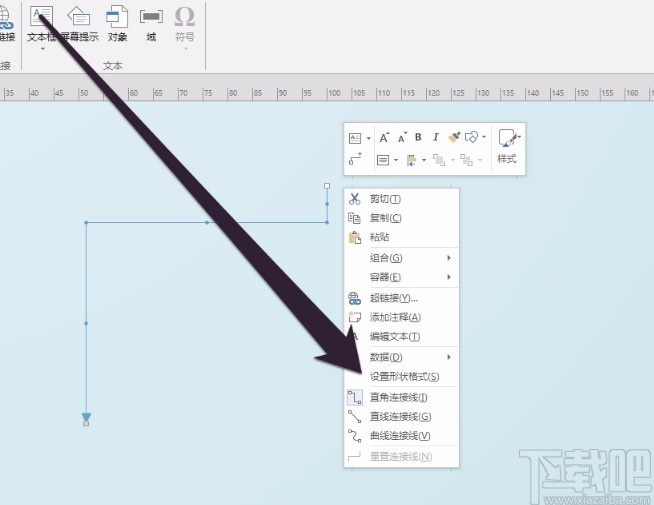
Task: Click the Group shapes icon
Action: click(466, 160)
